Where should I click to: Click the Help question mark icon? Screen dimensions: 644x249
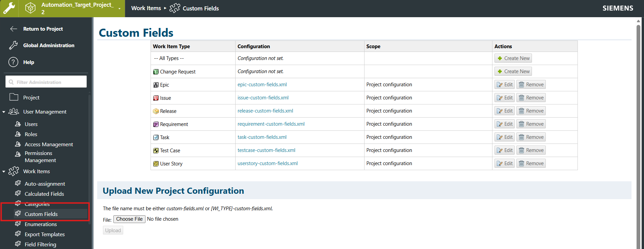point(13,62)
